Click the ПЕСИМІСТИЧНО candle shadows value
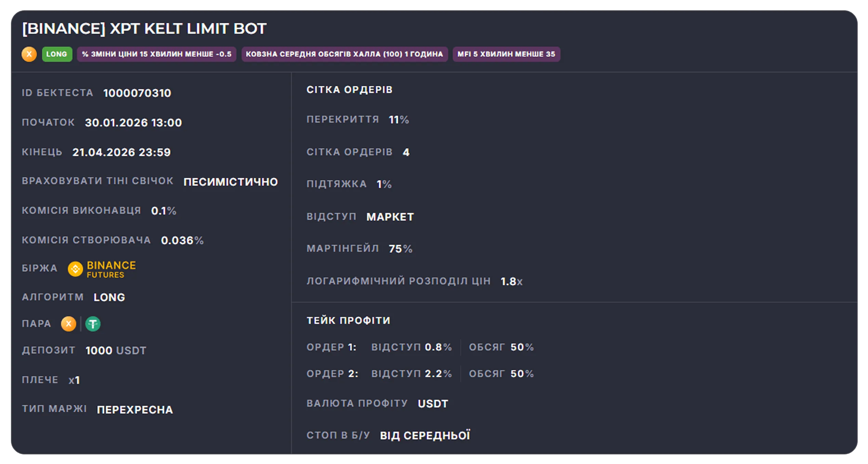The image size is (868, 464). tap(231, 182)
